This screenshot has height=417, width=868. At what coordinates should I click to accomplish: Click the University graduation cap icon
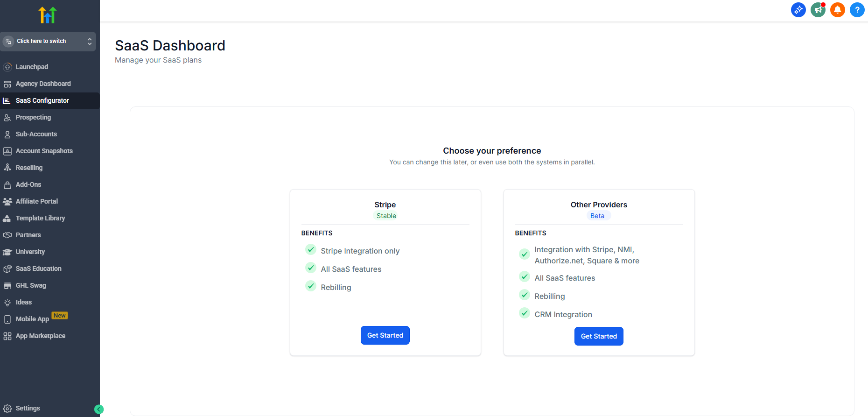pyautogui.click(x=7, y=252)
